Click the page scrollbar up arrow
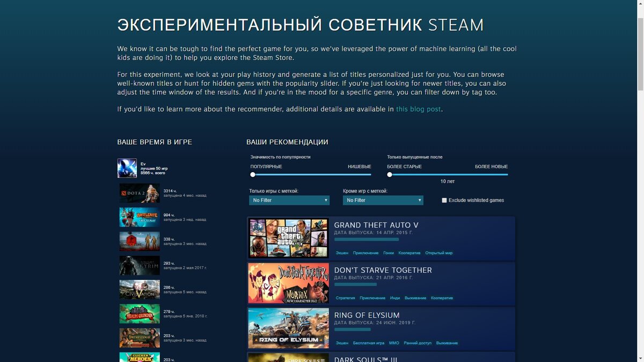Image resolution: width=644 pixels, height=362 pixels. [x=640, y=4]
